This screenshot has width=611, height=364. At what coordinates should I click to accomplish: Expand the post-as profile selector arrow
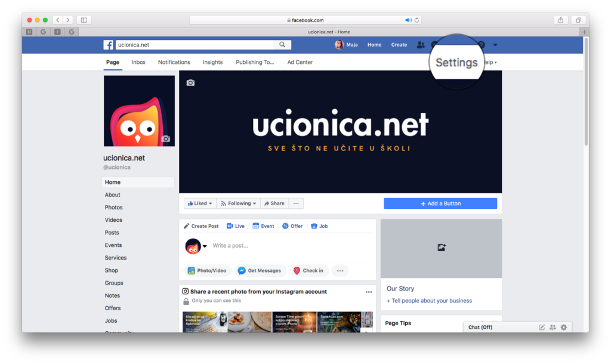(x=205, y=246)
